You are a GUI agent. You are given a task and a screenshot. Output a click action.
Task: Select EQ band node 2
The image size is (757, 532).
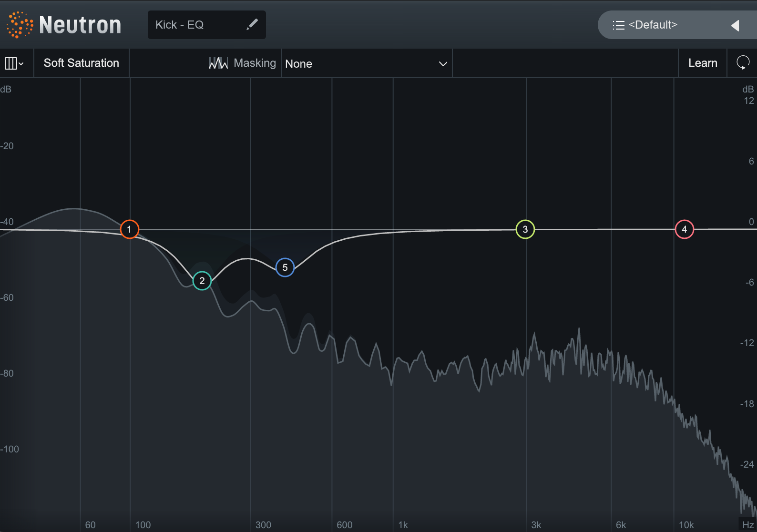pos(202,281)
